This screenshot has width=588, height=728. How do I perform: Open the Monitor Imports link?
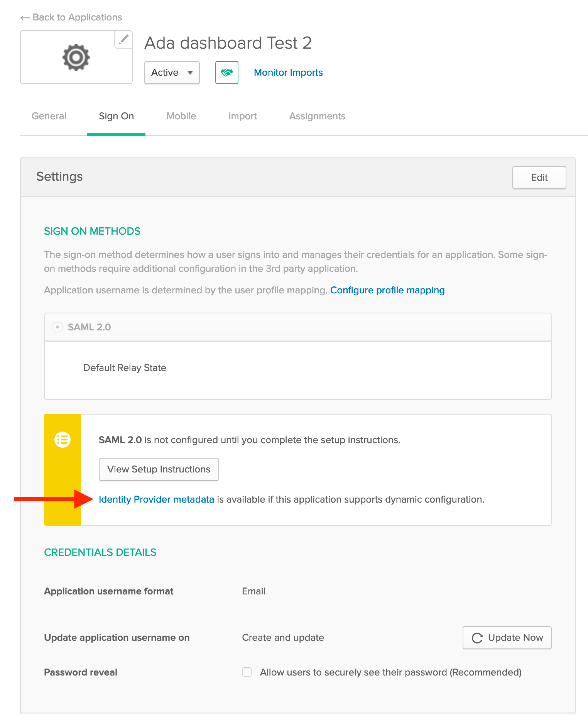pos(288,73)
